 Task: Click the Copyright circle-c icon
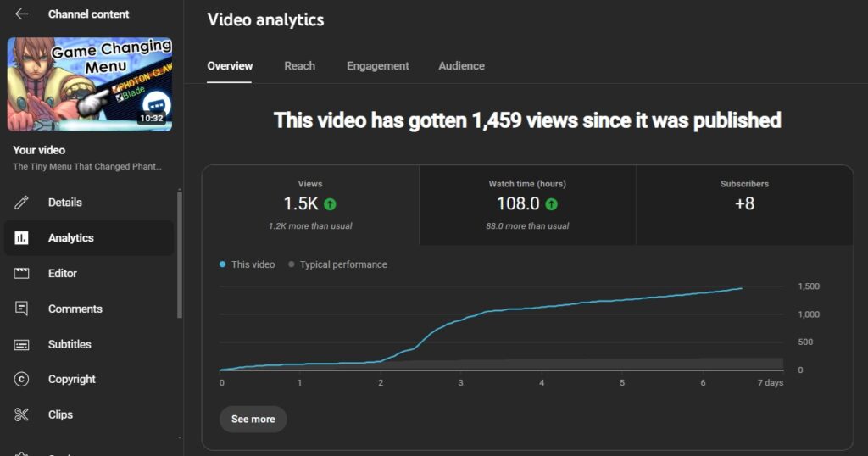point(22,380)
